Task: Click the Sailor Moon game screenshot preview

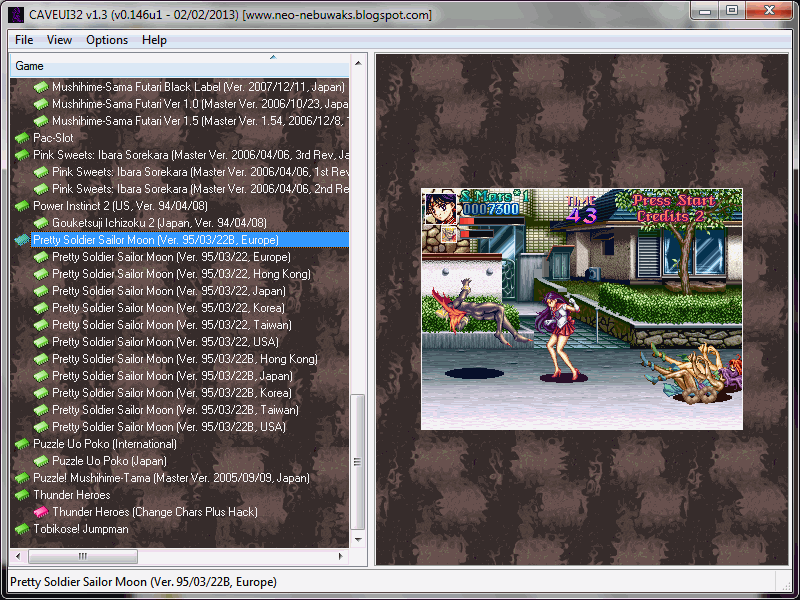Action: (x=581, y=309)
